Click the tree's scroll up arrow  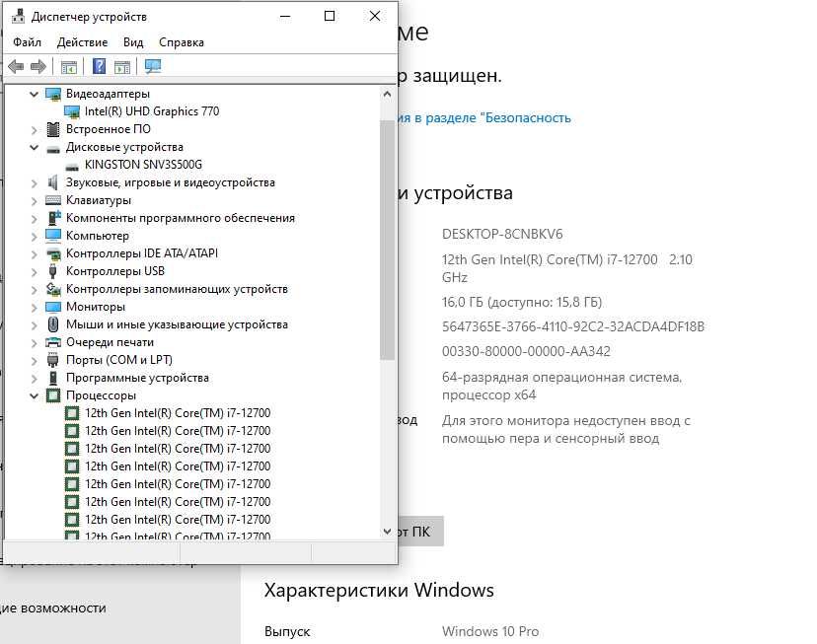(x=387, y=95)
